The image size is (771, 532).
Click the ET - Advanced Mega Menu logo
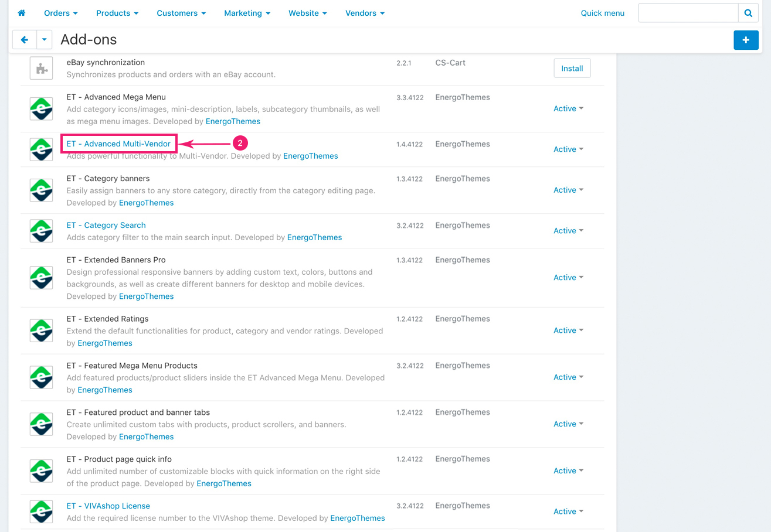pos(42,109)
